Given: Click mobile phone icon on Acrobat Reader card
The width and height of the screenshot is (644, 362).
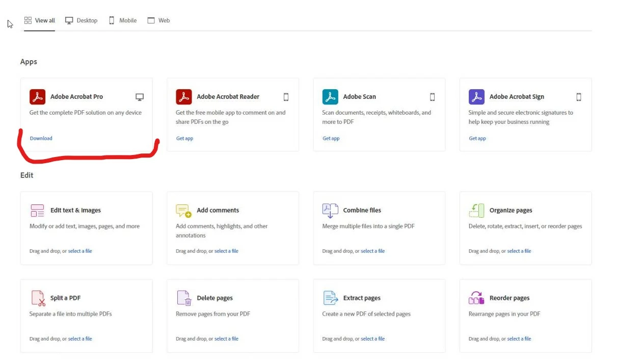Looking at the screenshot, I should tap(286, 97).
